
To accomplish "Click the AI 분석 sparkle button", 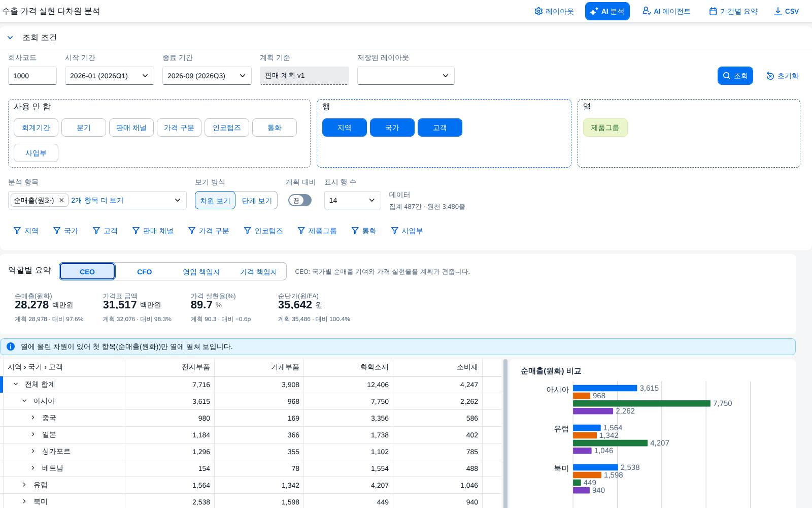I will [607, 11].
